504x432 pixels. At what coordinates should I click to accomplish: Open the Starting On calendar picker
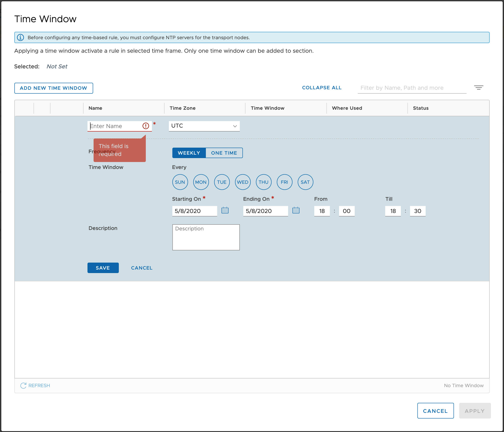click(x=225, y=210)
